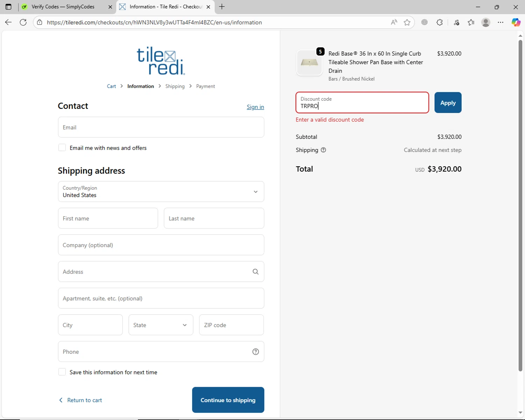Open the browser toolbar icon next to extensions
Image resolution: width=525 pixels, height=420 pixels.
(456, 22)
